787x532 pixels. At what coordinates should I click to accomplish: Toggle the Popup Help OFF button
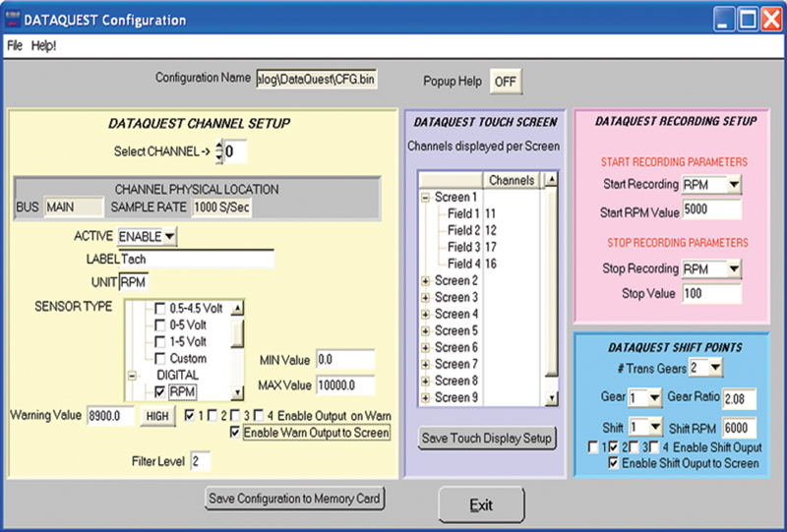[506, 82]
